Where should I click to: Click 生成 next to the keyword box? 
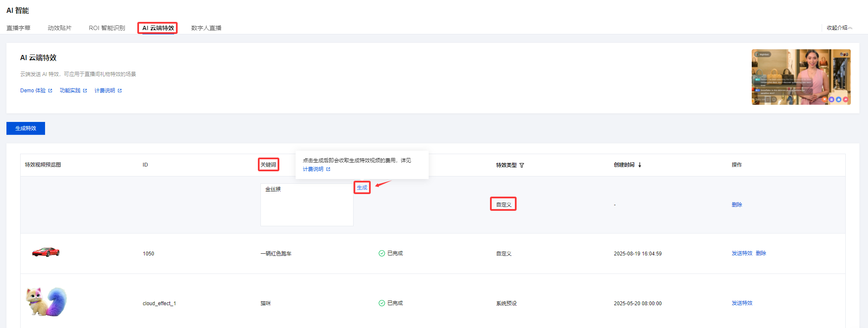tap(362, 188)
